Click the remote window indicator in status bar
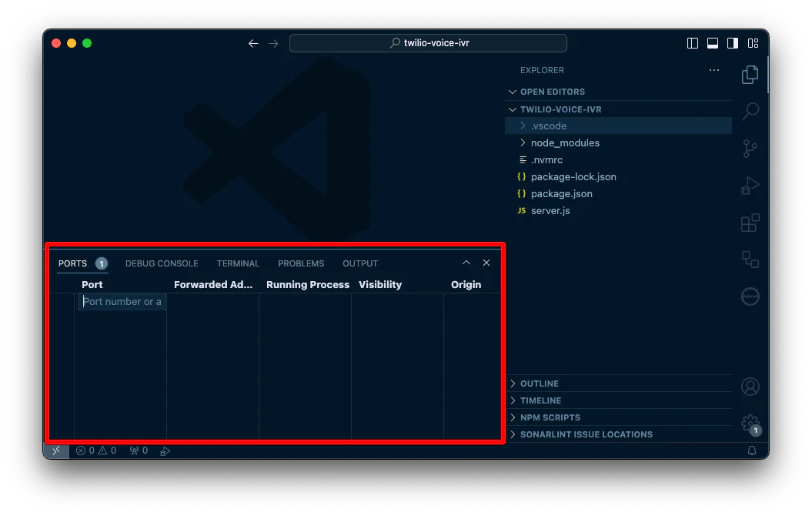 (x=56, y=451)
